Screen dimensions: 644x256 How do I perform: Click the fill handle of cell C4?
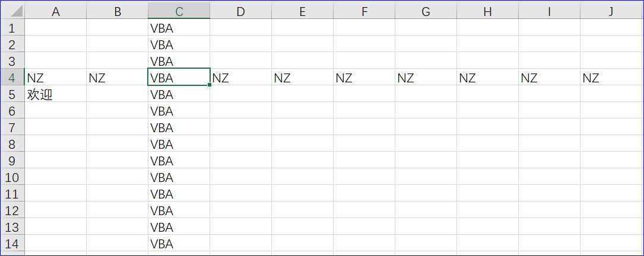coord(210,85)
